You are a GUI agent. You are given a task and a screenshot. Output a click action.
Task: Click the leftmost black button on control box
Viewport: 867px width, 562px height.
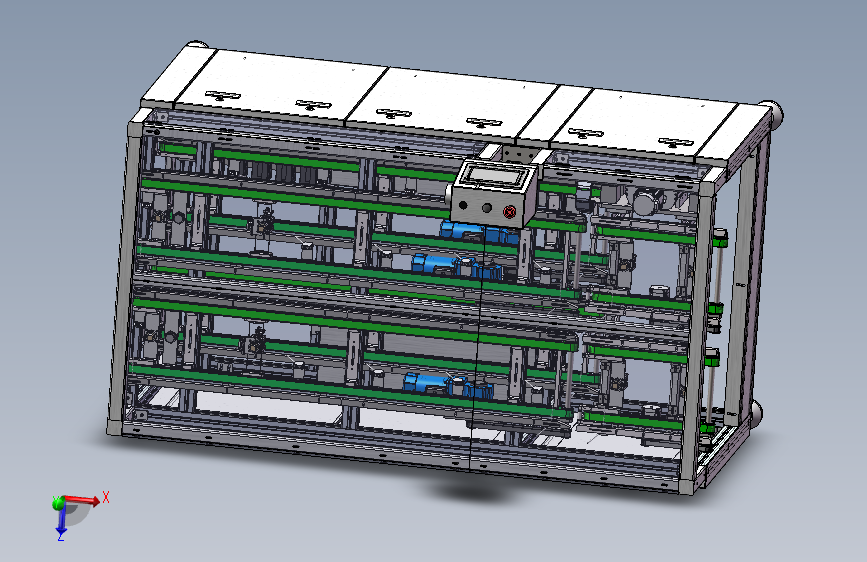(x=463, y=205)
